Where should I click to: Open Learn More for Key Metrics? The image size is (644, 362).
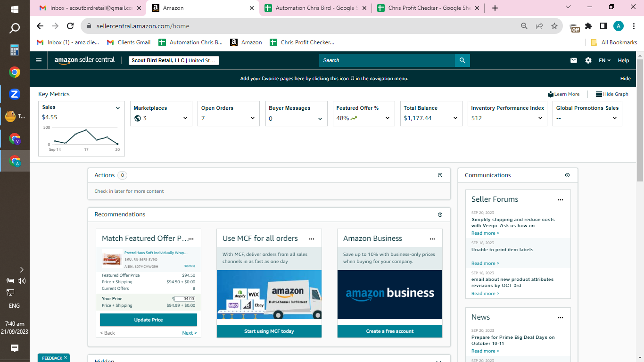564,94
